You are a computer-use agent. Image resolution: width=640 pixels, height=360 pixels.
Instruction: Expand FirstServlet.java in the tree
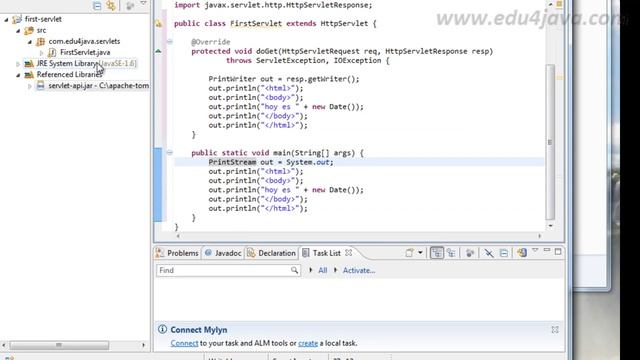click(x=41, y=53)
